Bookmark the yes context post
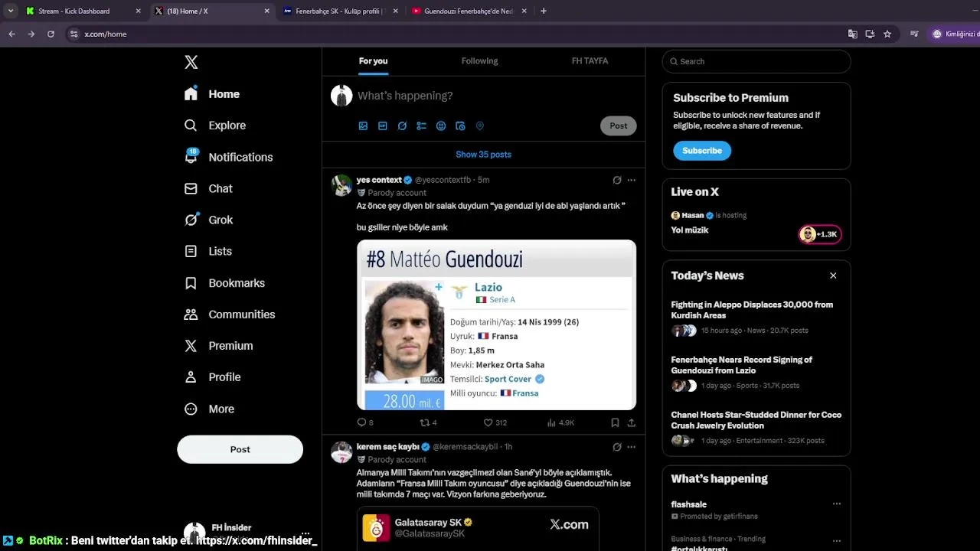The width and height of the screenshot is (980, 551). tap(615, 422)
